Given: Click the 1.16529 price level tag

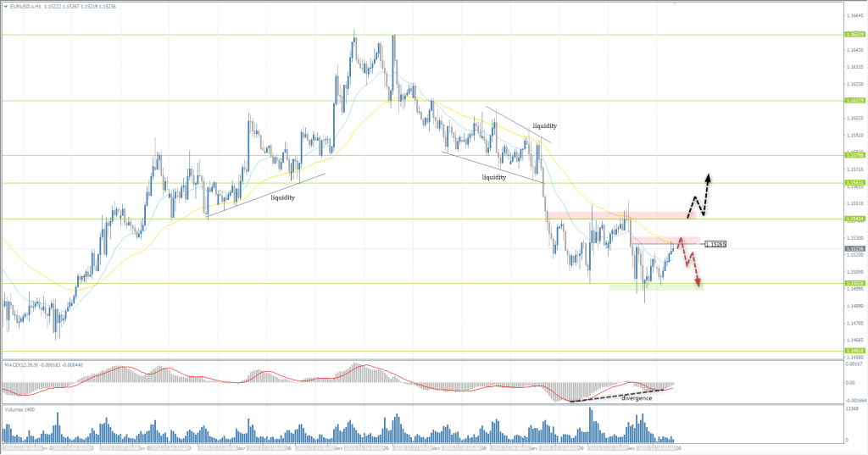Looking at the screenshot, I should pyautogui.click(x=854, y=35).
